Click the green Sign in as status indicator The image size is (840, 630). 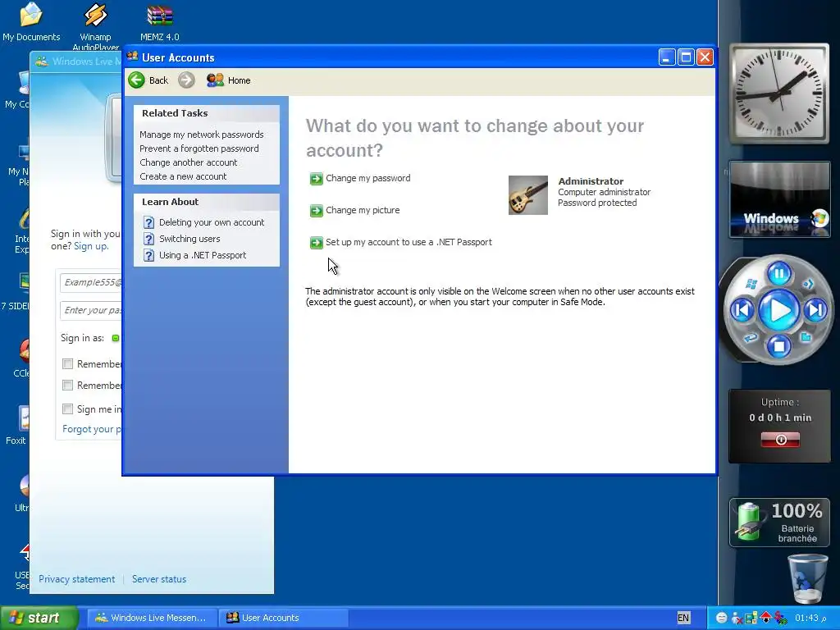tap(115, 338)
